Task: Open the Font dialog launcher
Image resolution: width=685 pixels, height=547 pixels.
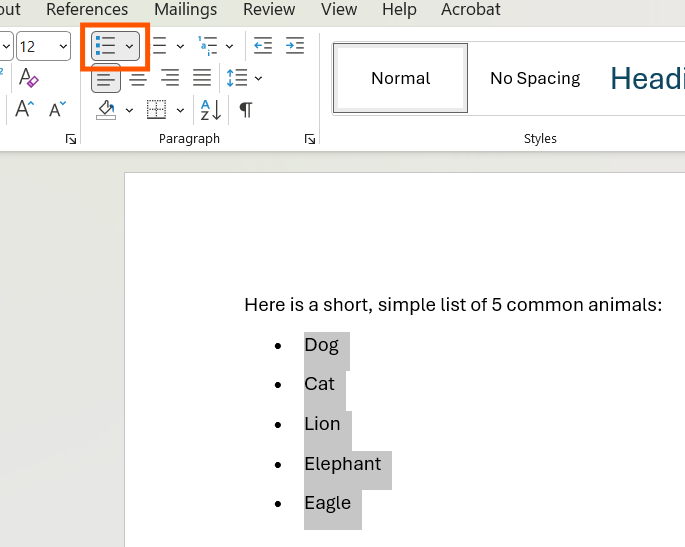Action: tap(71, 139)
